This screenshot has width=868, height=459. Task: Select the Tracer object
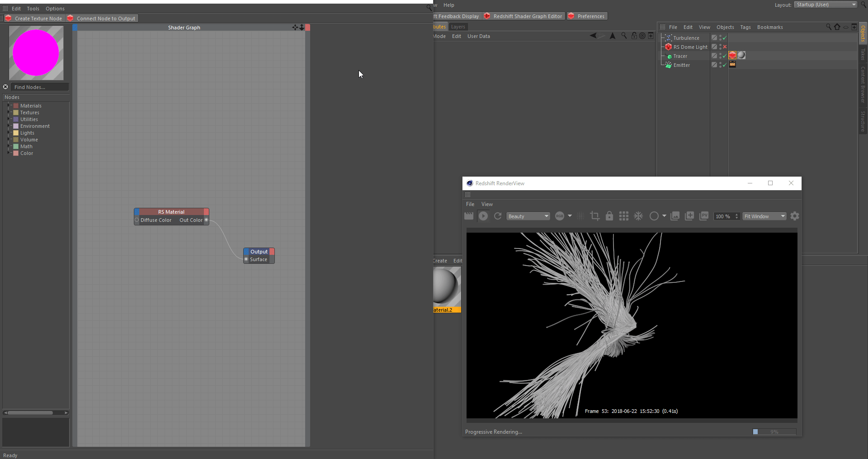tap(680, 56)
